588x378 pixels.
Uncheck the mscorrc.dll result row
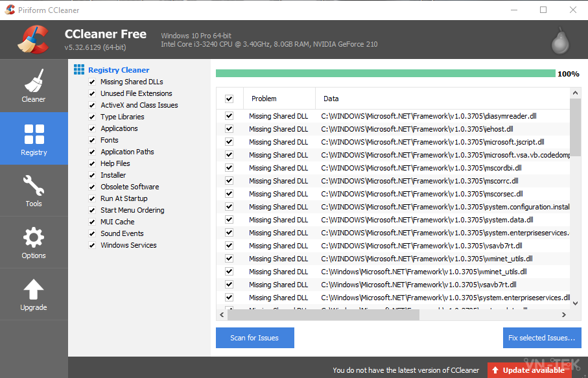[x=229, y=181]
